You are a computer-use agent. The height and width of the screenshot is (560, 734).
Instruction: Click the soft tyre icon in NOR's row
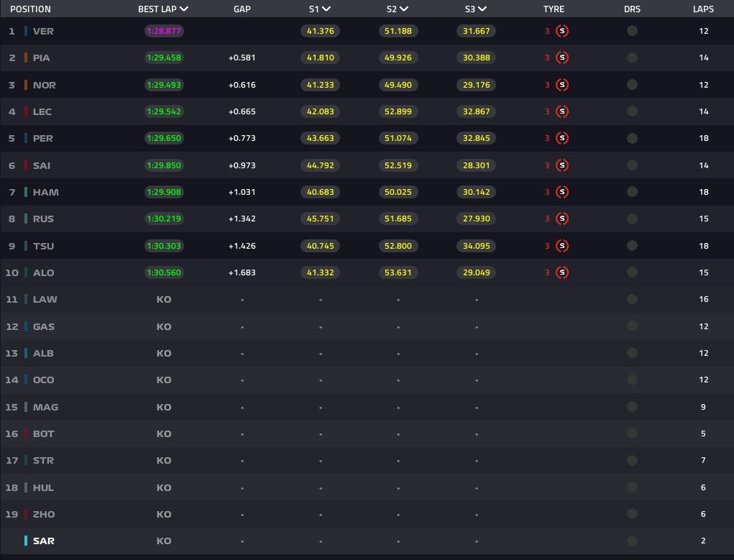pos(562,85)
